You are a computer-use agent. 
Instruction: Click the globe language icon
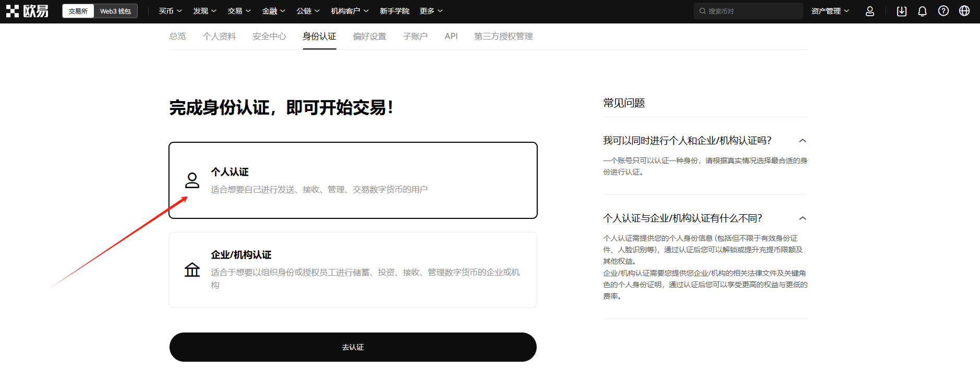pyautogui.click(x=964, y=11)
